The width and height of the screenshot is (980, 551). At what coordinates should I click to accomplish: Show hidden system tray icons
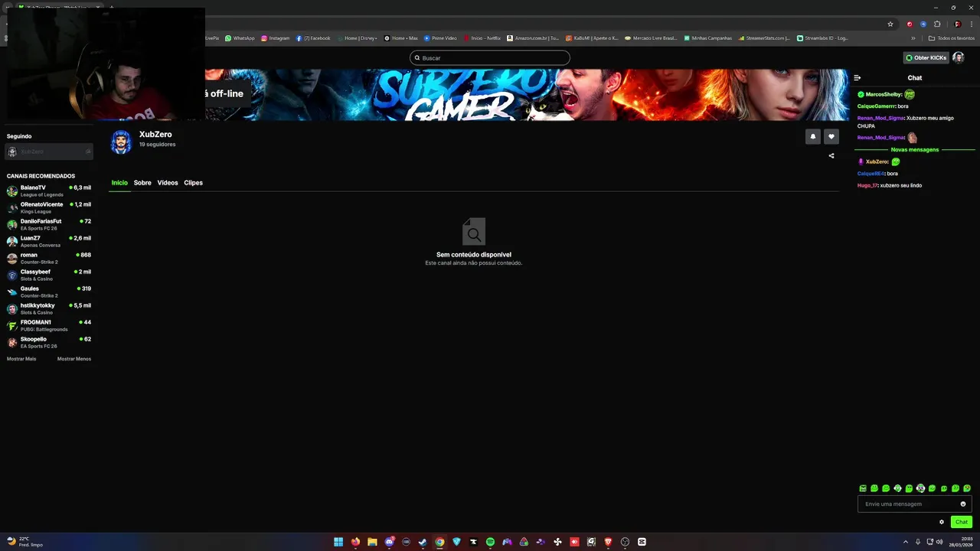(x=905, y=542)
